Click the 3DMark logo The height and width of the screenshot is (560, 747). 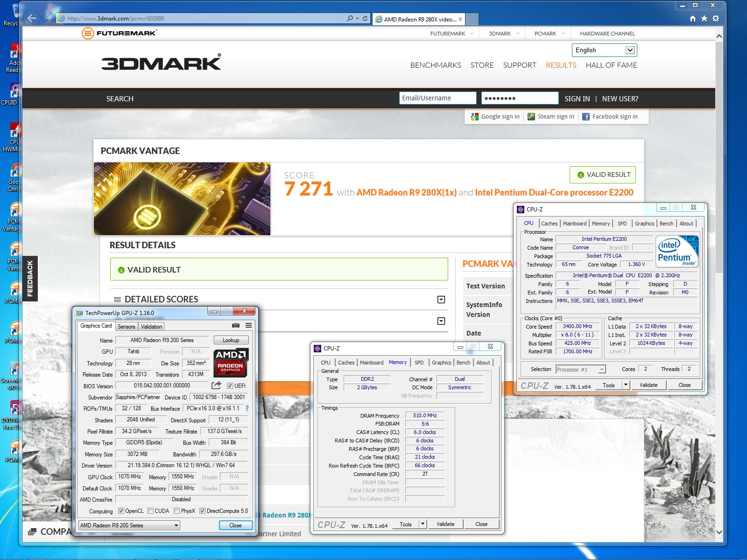click(x=161, y=63)
